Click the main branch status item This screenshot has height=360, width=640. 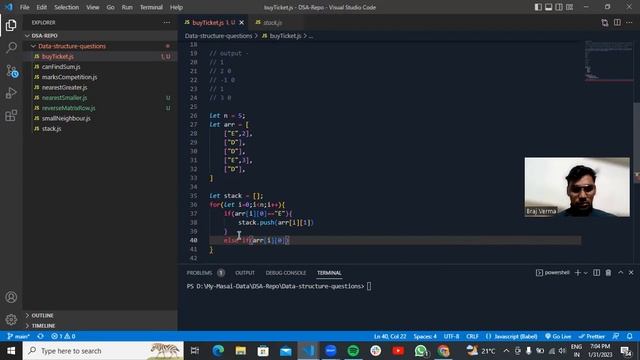click(x=18, y=336)
